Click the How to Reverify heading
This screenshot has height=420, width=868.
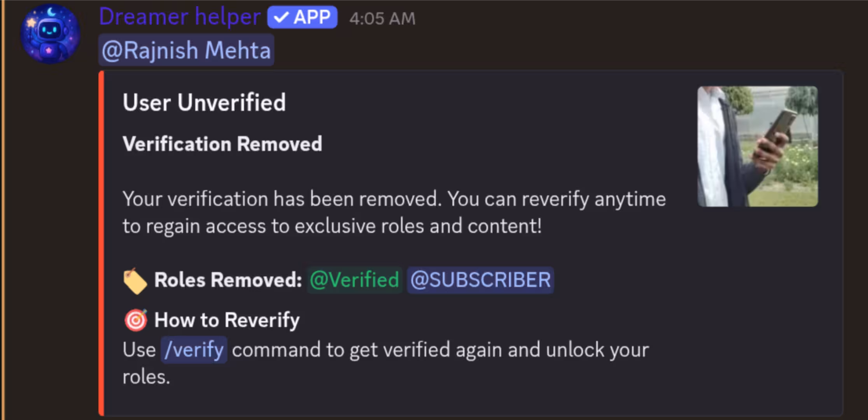tap(227, 320)
